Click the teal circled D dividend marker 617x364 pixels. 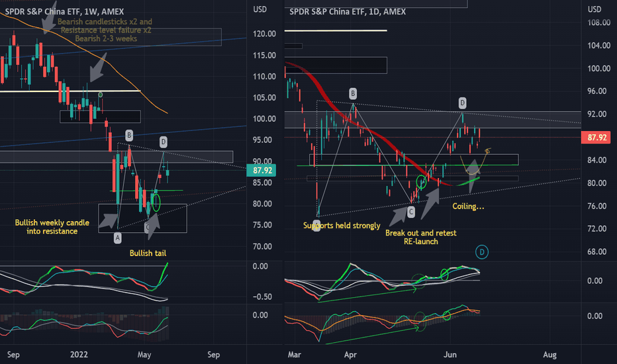click(482, 252)
